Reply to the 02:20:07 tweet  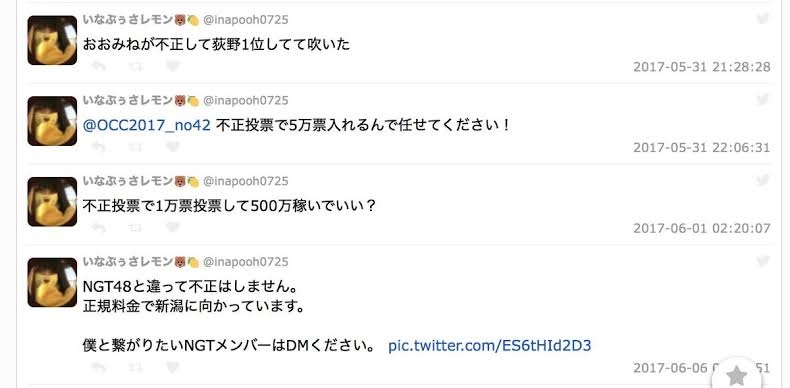coord(99,228)
